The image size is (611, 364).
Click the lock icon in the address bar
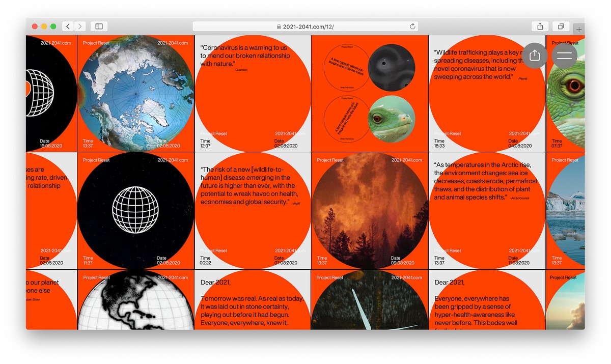tap(279, 26)
